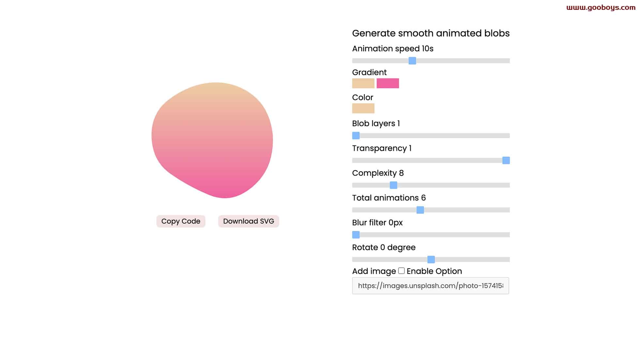Click the Complexity slider handle

[393, 185]
